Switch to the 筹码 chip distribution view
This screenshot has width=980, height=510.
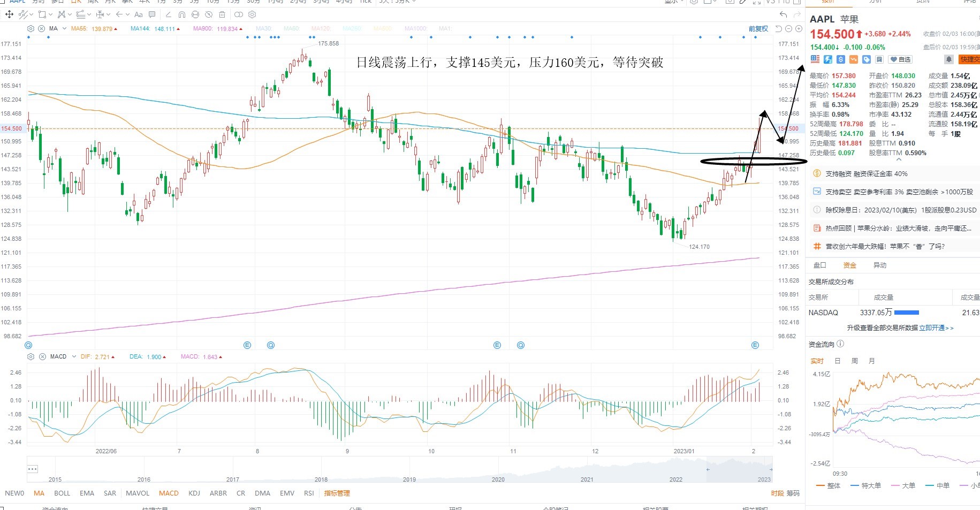pos(793,493)
